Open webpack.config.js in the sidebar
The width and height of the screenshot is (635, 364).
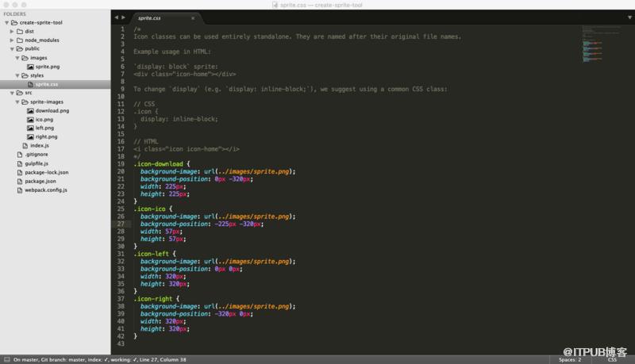[46, 190]
